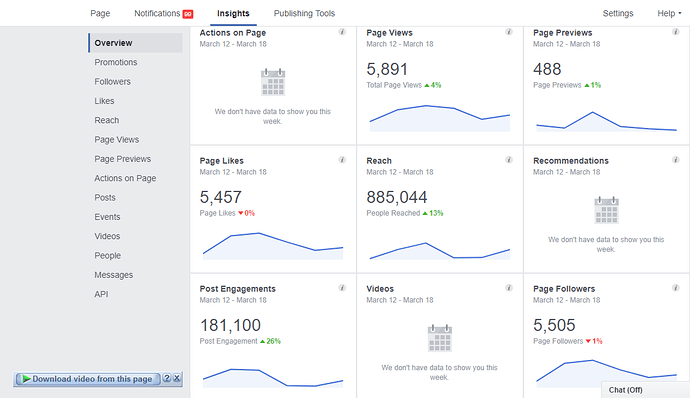Click the Actions on Page card title

click(233, 33)
